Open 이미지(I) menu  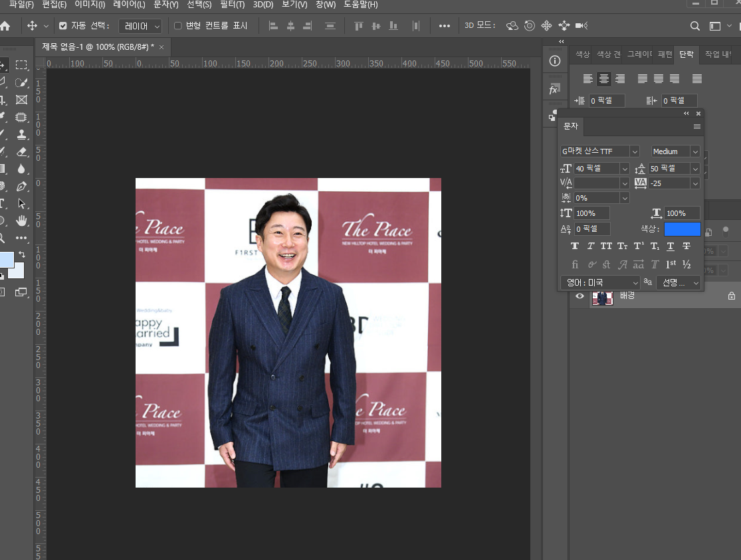90,5
